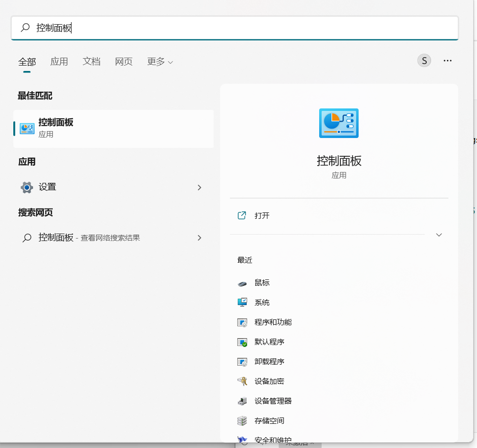Open the 设置 app result
Viewport: 477px width, 448px height.
pyautogui.click(x=113, y=187)
